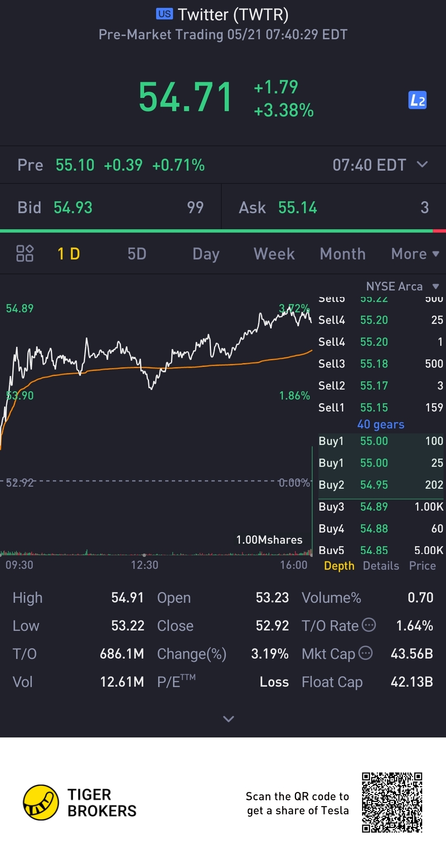Image resolution: width=446 pixels, height=868 pixels.
Task: Tap the Tiger Brokers logo
Action: tap(80, 802)
